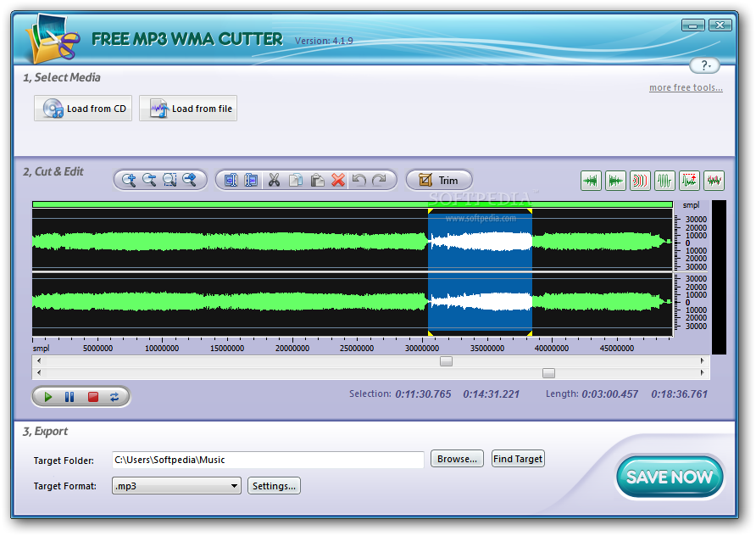Click the lower scrollbar right arrow
This screenshot has height=536, width=756.
pos(702,372)
